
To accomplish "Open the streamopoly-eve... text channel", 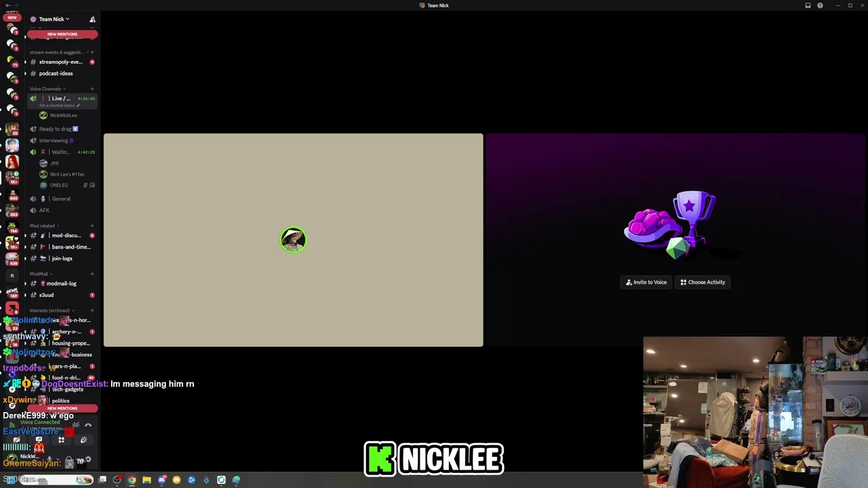I will (x=62, y=62).
